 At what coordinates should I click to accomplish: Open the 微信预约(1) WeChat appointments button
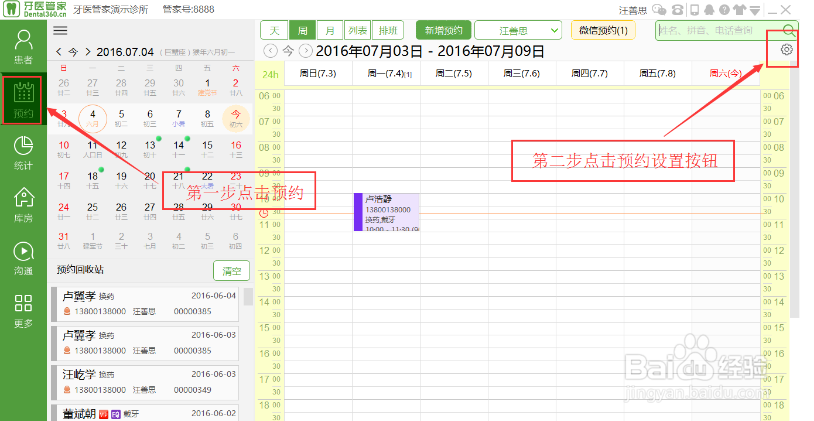pyautogui.click(x=603, y=31)
